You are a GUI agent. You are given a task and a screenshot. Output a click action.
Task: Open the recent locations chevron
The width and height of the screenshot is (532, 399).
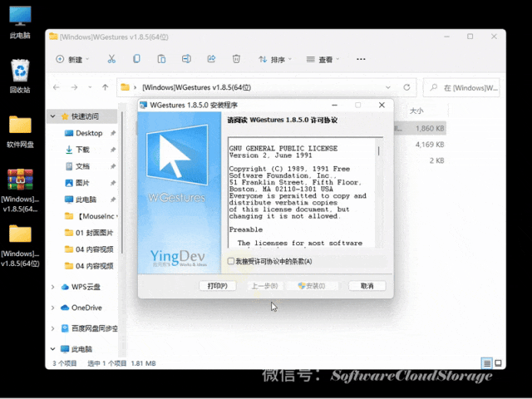tap(90, 87)
